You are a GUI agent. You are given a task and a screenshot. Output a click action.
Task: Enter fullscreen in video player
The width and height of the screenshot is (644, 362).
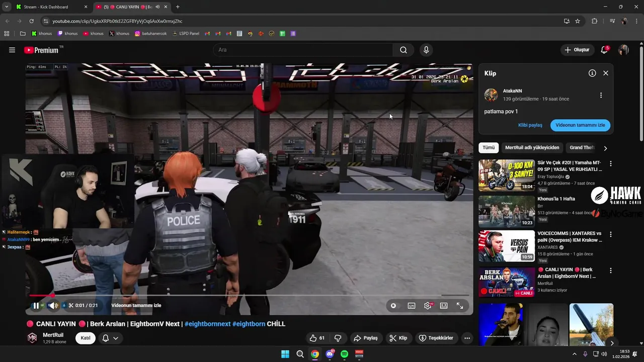click(460, 306)
